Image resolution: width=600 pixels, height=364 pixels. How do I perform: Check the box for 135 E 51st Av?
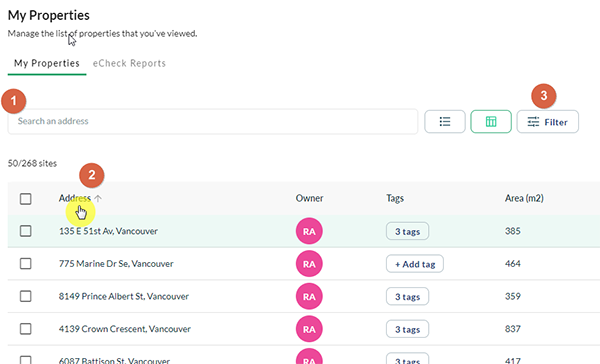pyautogui.click(x=26, y=231)
